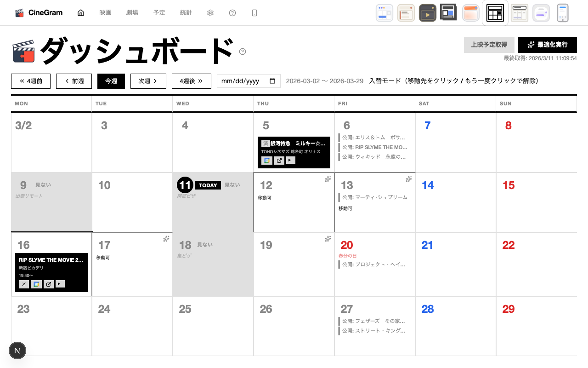Click the help circle icon in navbar
The height and width of the screenshot is (368, 588).
232,13
